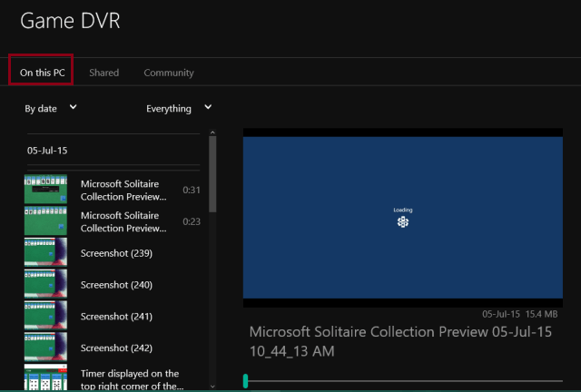
Task: Click 'Timer displayed on the top right corner' text
Action: coord(132,379)
